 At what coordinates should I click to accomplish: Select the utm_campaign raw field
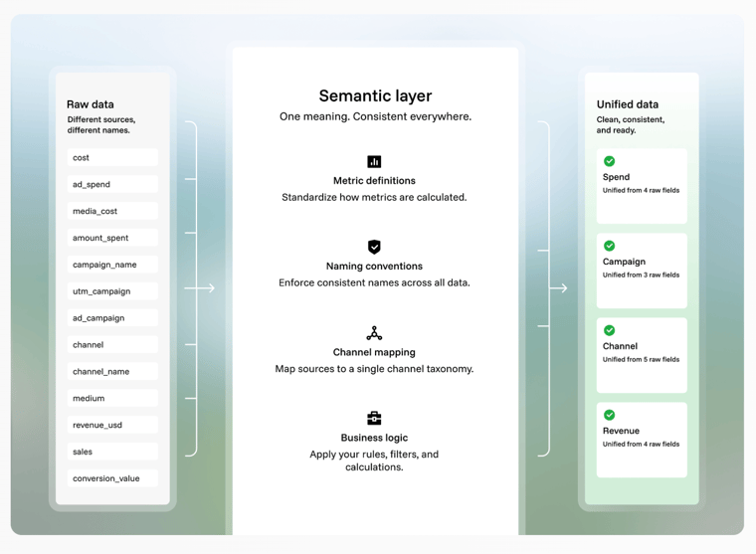tap(112, 291)
